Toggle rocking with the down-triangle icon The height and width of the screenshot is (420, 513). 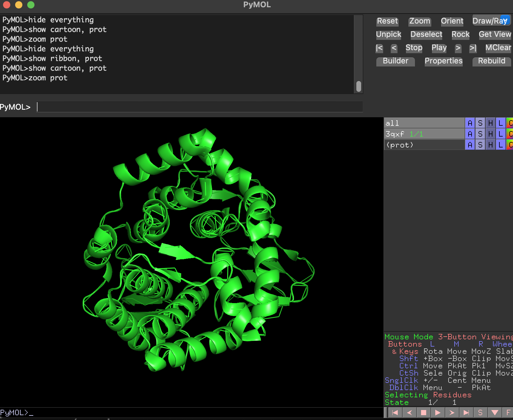click(495, 412)
